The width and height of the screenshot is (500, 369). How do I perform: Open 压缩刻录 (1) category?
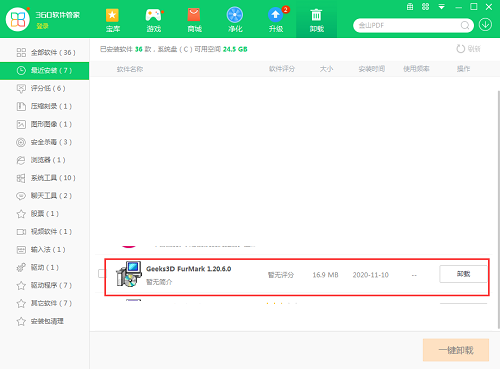click(x=45, y=106)
